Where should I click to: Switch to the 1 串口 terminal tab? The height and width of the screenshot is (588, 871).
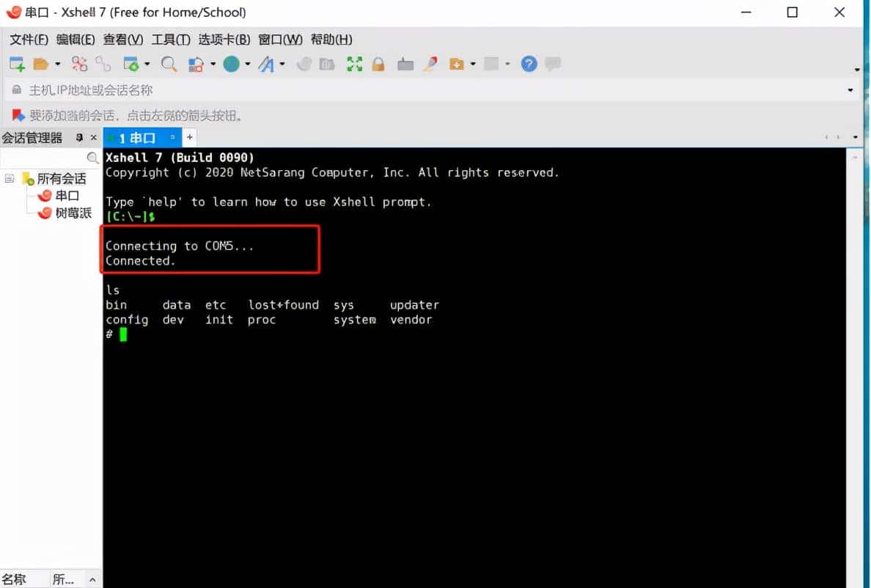point(140,137)
